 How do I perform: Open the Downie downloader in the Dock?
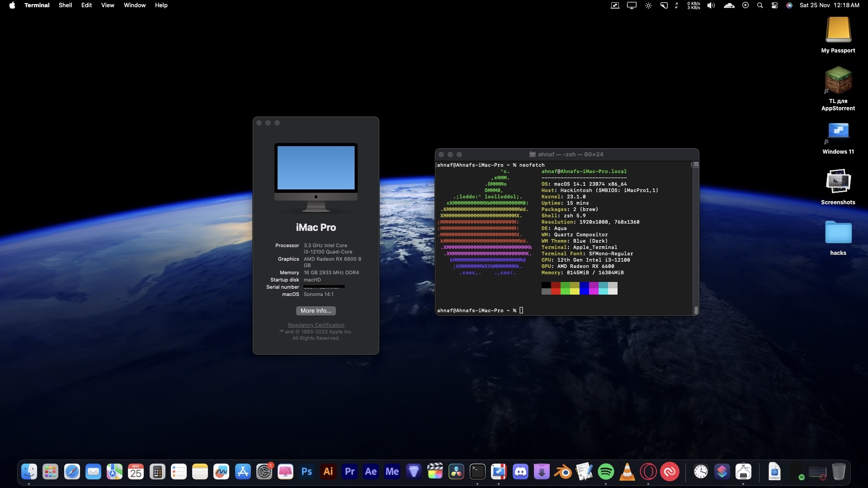(542, 472)
